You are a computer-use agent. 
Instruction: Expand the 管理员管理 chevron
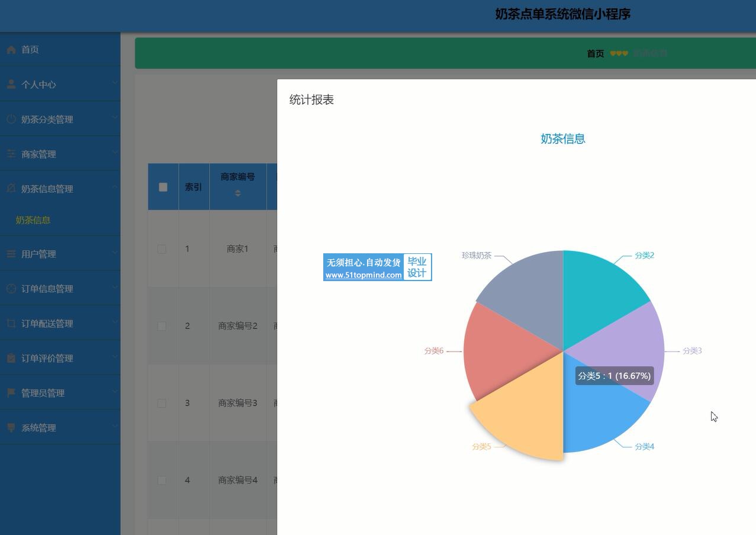115,392
